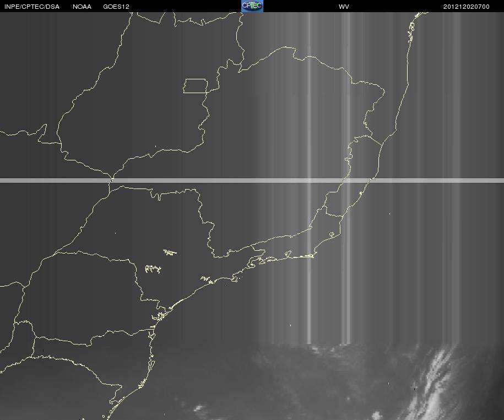The width and height of the screenshot is (504, 420).
Task: Select the NOAA label in the header
Action: (82, 7)
